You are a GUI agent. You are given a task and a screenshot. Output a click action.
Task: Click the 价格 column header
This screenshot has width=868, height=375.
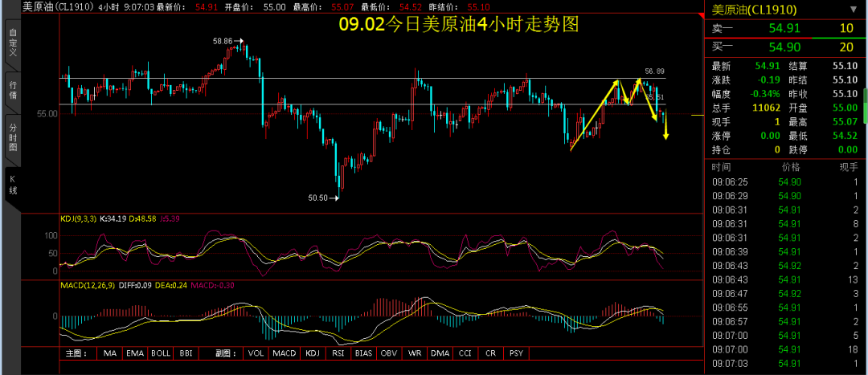click(791, 167)
